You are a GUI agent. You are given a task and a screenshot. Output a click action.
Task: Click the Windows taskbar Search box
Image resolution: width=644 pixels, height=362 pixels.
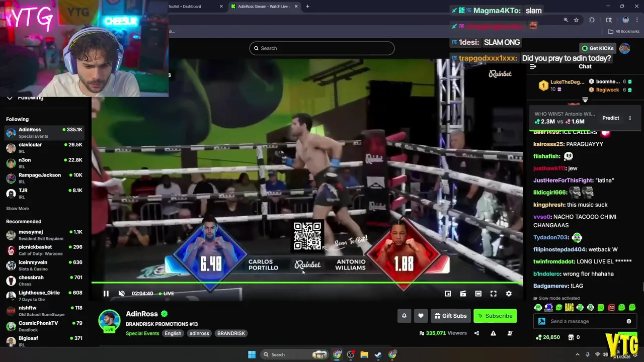[x=295, y=354]
